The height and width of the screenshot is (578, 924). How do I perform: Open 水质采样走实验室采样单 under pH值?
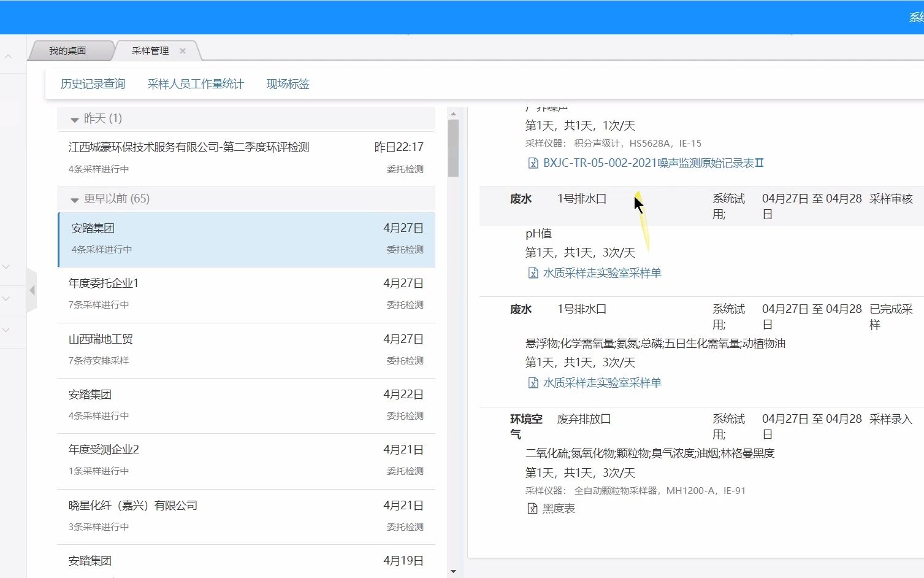click(x=602, y=273)
